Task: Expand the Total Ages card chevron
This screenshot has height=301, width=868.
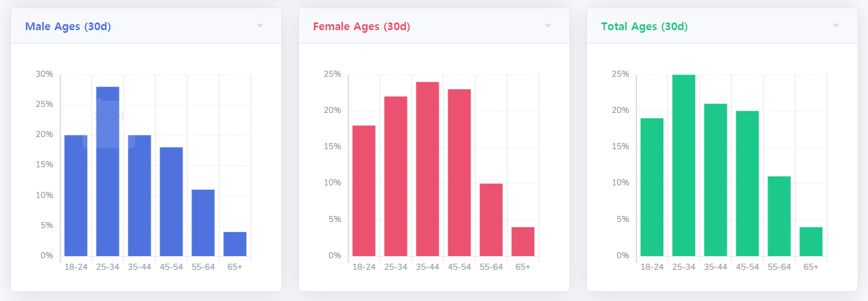Action: pos(836,26)
